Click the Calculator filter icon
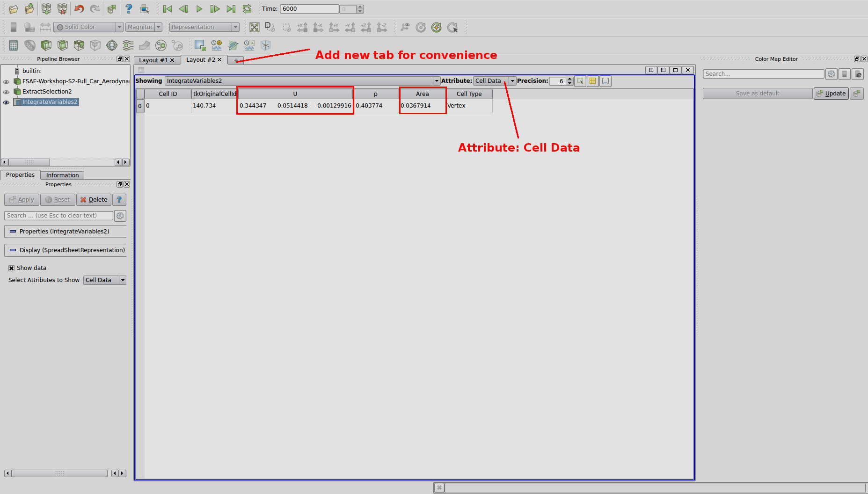Image resolution: width=868 pixels, height=494 pixels. 14,45
